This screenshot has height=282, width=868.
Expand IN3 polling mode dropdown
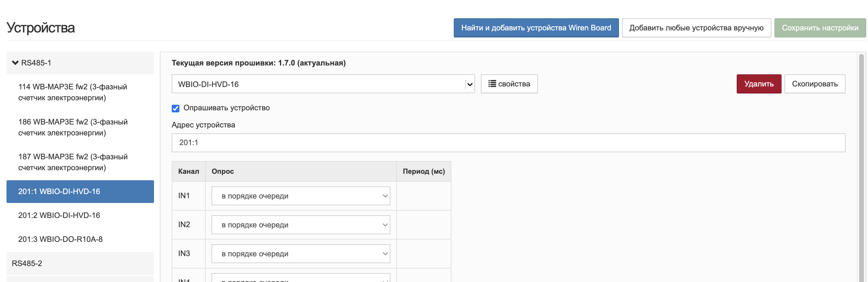coord(301,254)
